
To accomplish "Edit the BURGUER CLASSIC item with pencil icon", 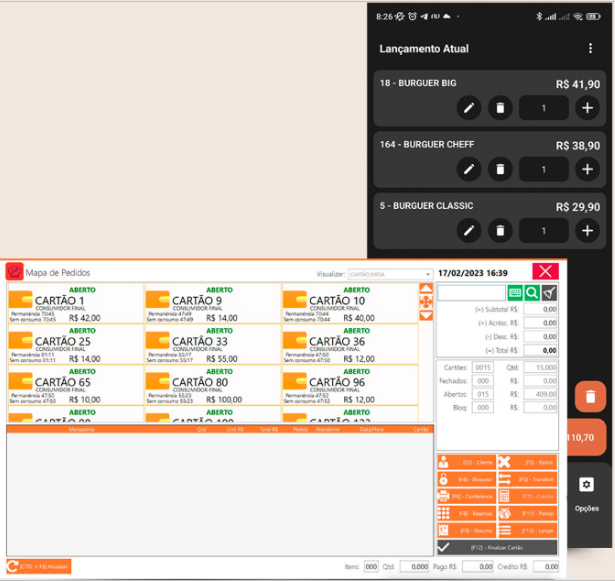I will pyautogui.click(x=469, y=231).
